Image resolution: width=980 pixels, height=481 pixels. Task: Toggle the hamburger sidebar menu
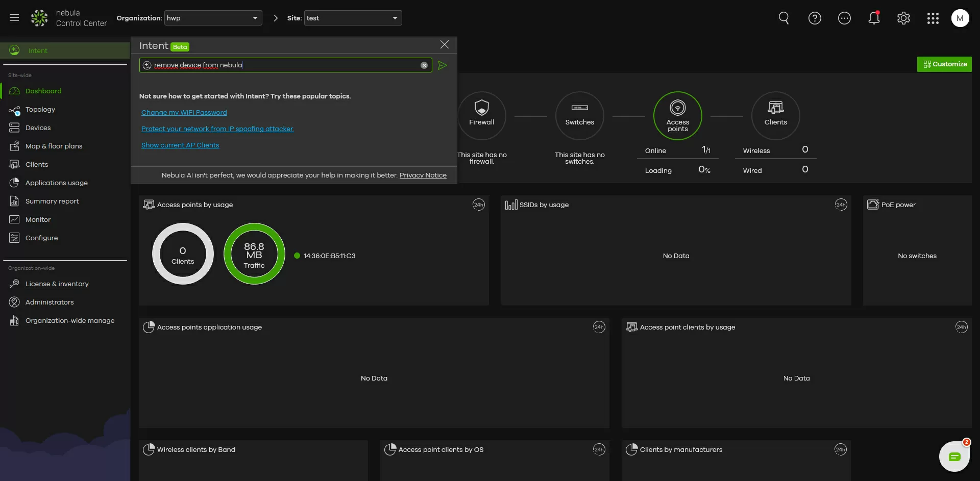pyautogui.click(x=14, y=18)
